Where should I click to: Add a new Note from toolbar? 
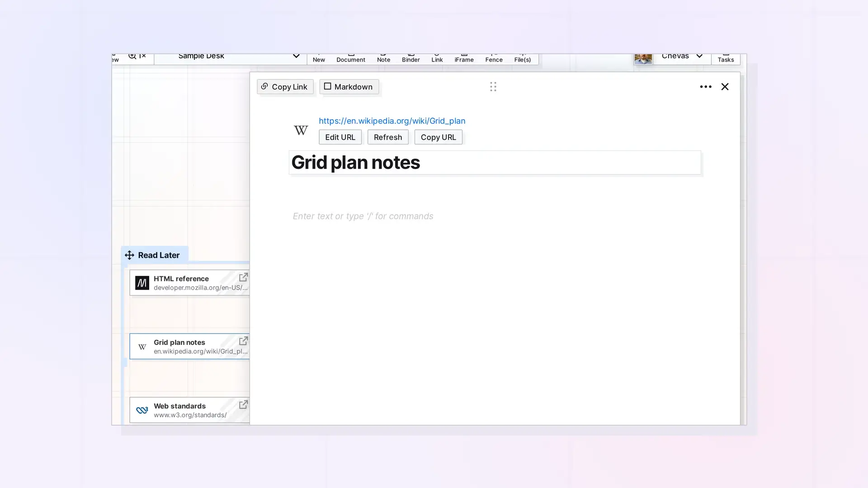[x=383, y=58]
